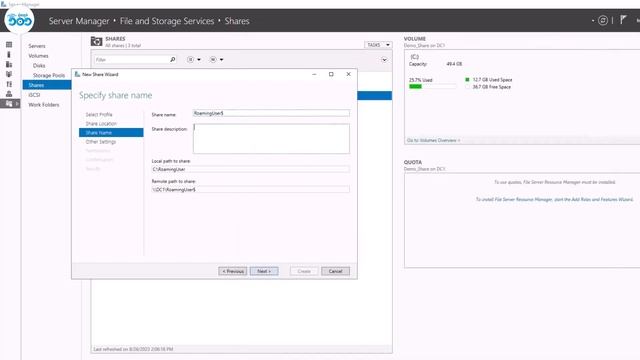Open the header navigation dropdown arrow

pyautogui.click(x=593, y=20)
